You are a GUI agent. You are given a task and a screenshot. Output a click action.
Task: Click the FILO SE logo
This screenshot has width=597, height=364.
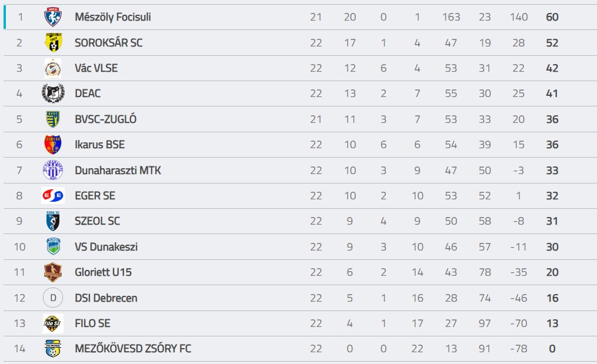click(53, 323)
